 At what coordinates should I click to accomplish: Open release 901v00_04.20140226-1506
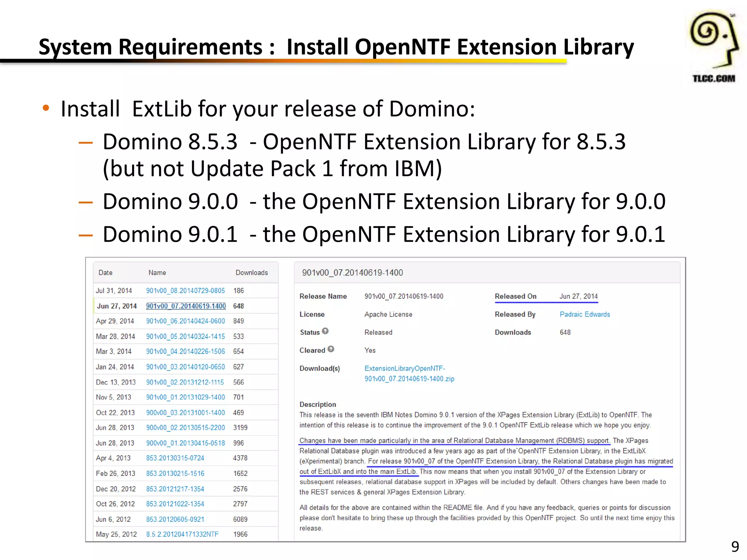[185, 351]
